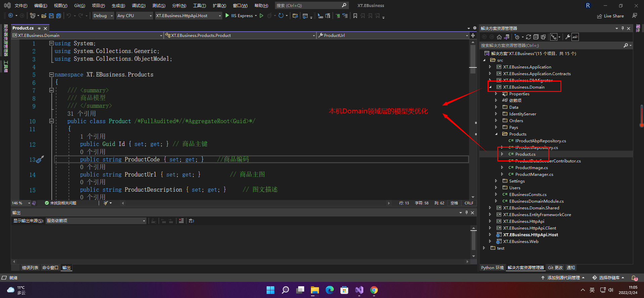Open Properties via the wrench icon in Solution Explorer

[x=567, y=37]
